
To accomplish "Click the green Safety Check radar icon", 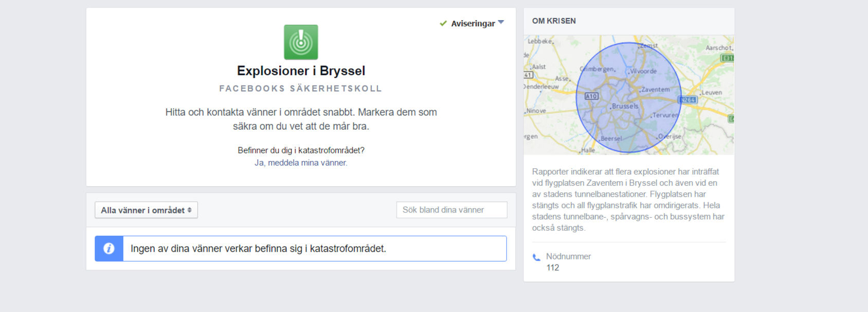I will coord(301,42).
